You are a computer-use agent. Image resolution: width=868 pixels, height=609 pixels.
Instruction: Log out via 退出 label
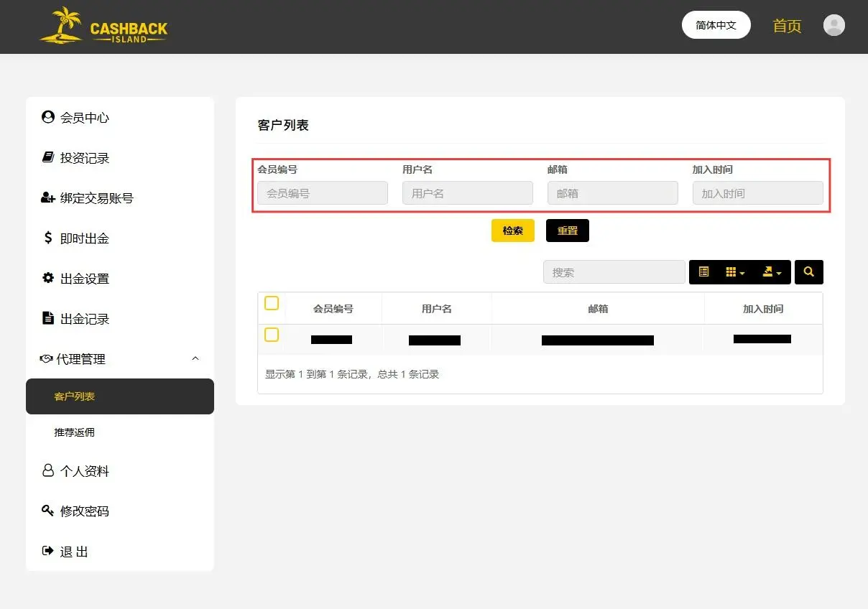point(74,552)
